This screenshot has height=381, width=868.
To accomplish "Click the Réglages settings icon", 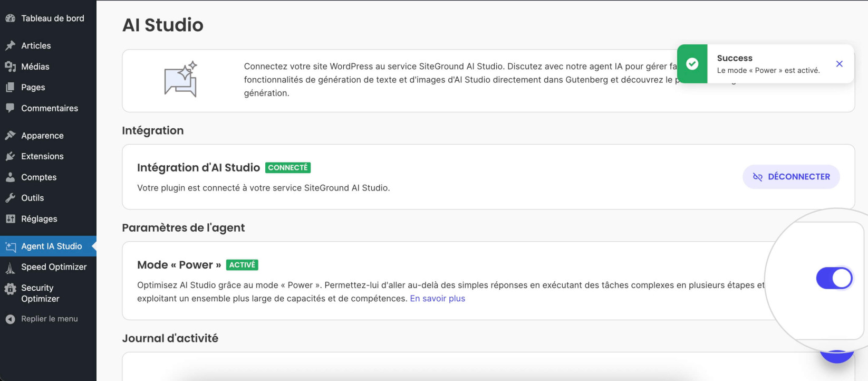I will pos(10,218).
